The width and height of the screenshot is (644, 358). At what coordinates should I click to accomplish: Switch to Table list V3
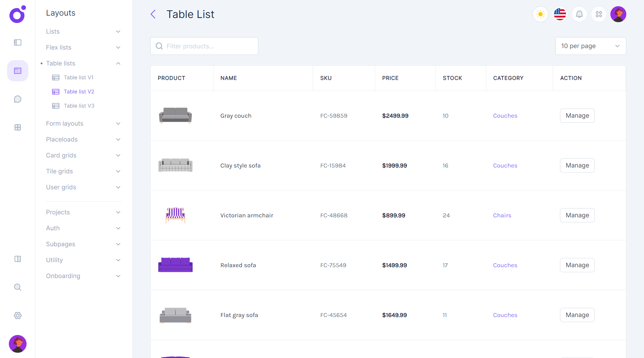[79, 106]
